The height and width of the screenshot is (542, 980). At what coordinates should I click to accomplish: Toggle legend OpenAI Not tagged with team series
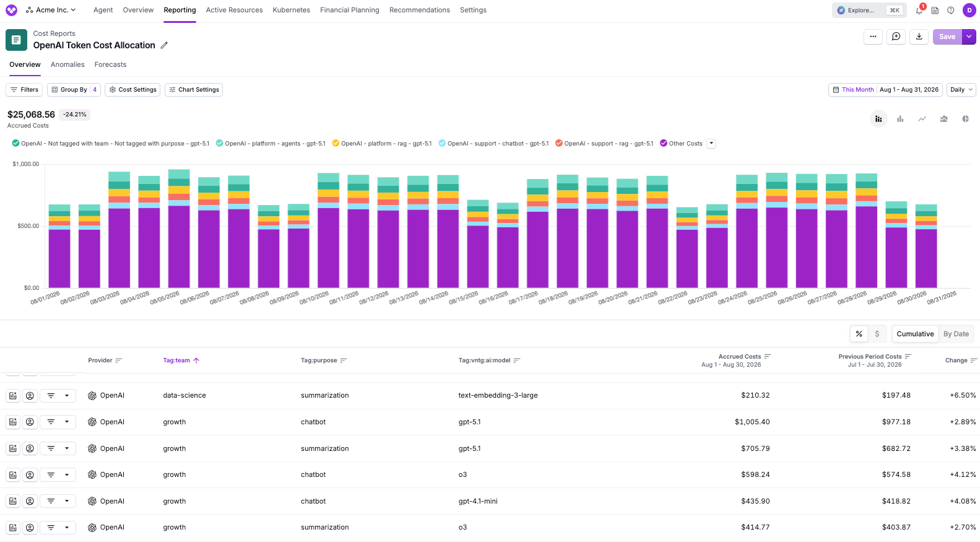tap(110, 143)
